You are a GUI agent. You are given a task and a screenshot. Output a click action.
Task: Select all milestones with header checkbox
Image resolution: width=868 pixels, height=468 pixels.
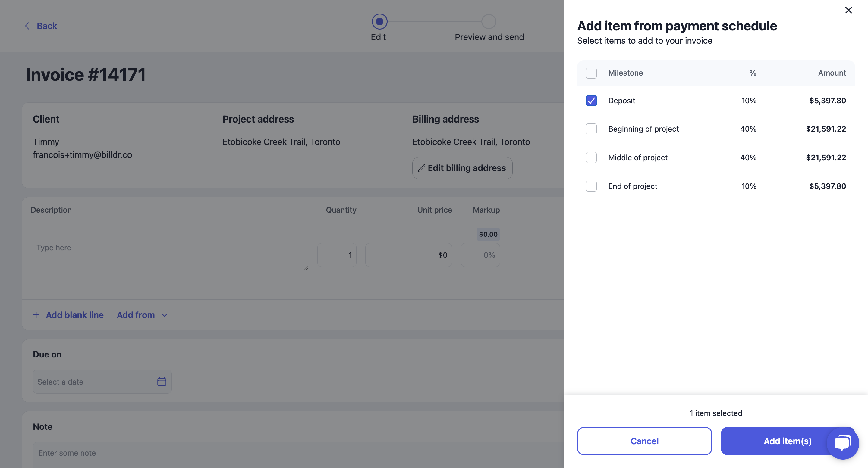(x=591, y=73)
